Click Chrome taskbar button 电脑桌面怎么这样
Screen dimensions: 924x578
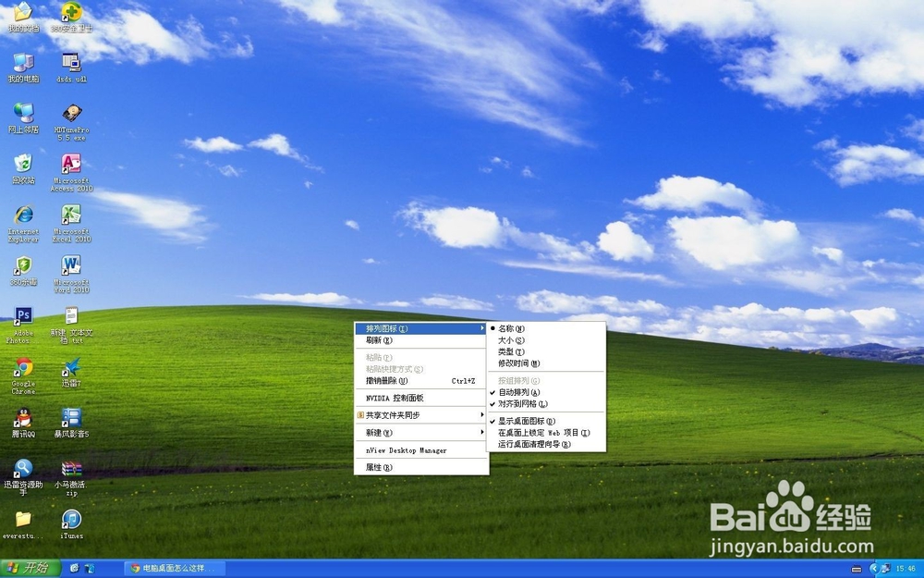(x=176, y=569)
